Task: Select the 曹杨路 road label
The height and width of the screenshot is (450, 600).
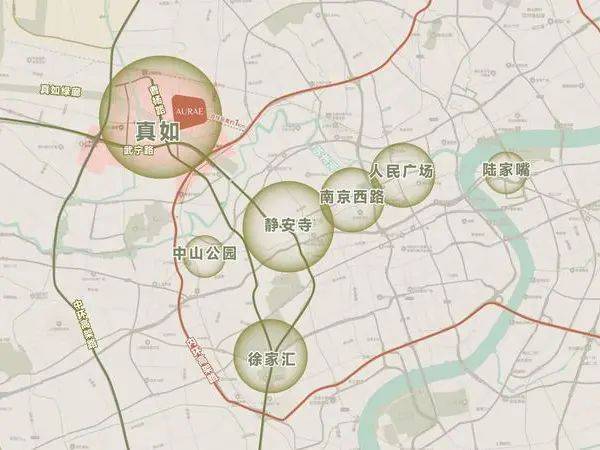Action: [x=155, y=100]
